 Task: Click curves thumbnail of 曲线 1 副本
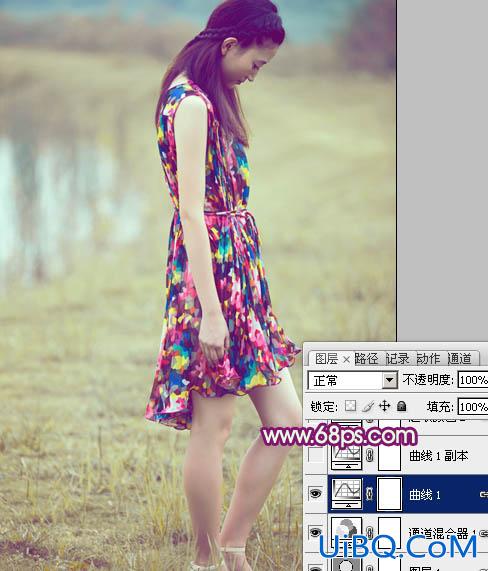pos(347,456)
